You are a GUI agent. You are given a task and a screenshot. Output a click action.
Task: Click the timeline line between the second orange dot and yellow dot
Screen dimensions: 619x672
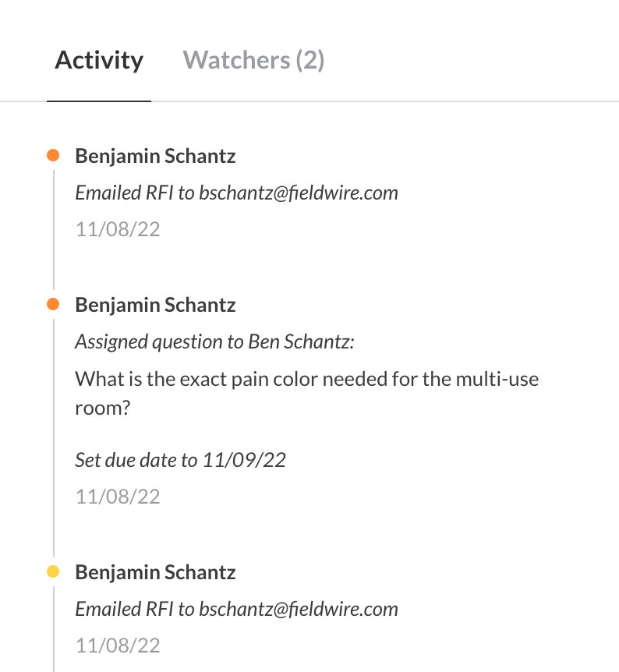[53, 437]
